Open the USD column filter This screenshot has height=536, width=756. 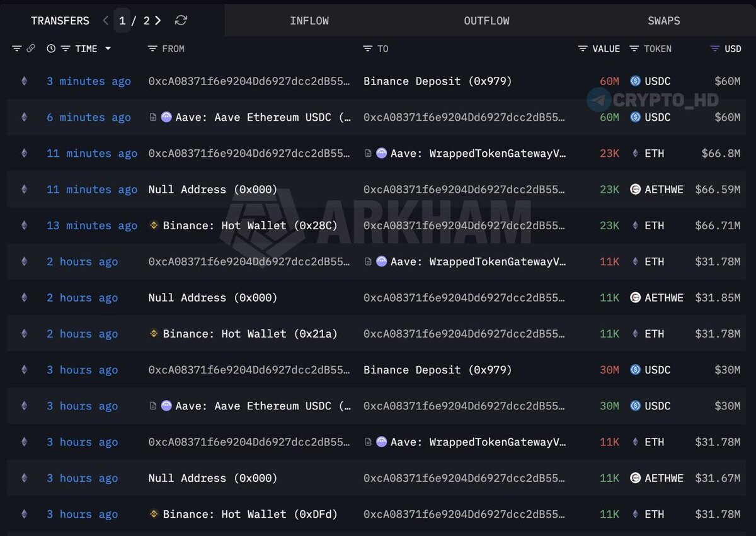[x=714, y=48]
